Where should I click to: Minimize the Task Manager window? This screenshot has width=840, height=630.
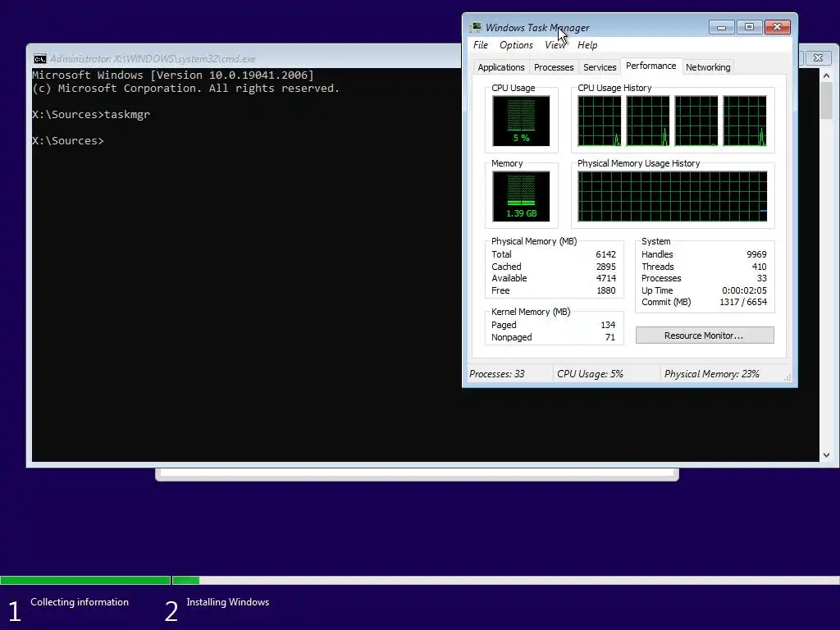pyautogui.click(x=721, y=27)
